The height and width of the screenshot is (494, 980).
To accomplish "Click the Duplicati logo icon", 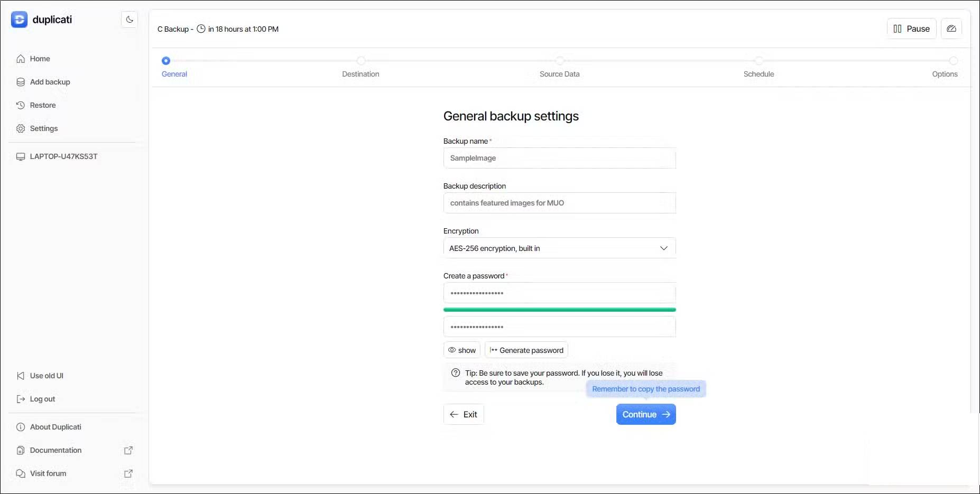I will [x=19, y=20].
